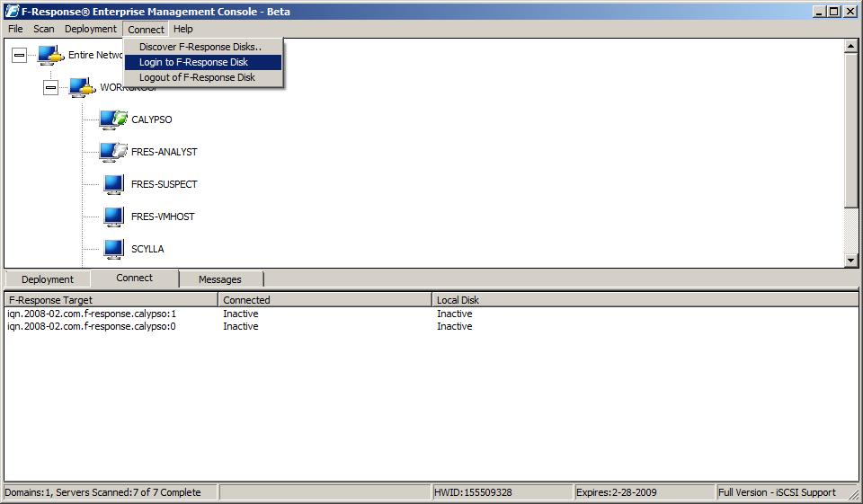Screen dimensions: 863x504
Task: Click the WORKGROUP domain icon
Action: 83,87
